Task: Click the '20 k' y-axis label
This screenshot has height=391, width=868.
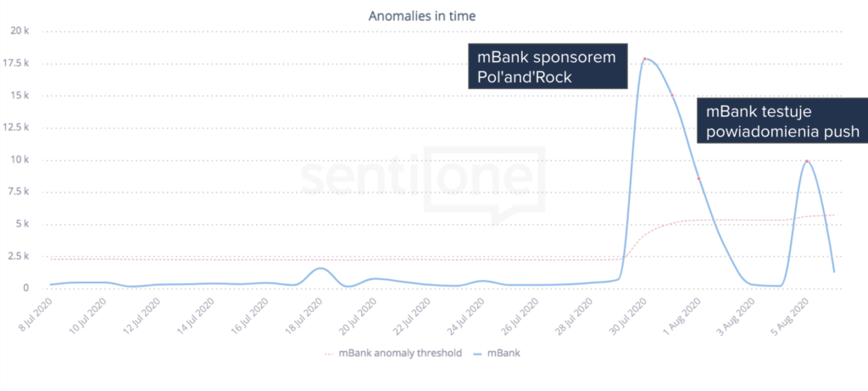Action: point(20,31)
